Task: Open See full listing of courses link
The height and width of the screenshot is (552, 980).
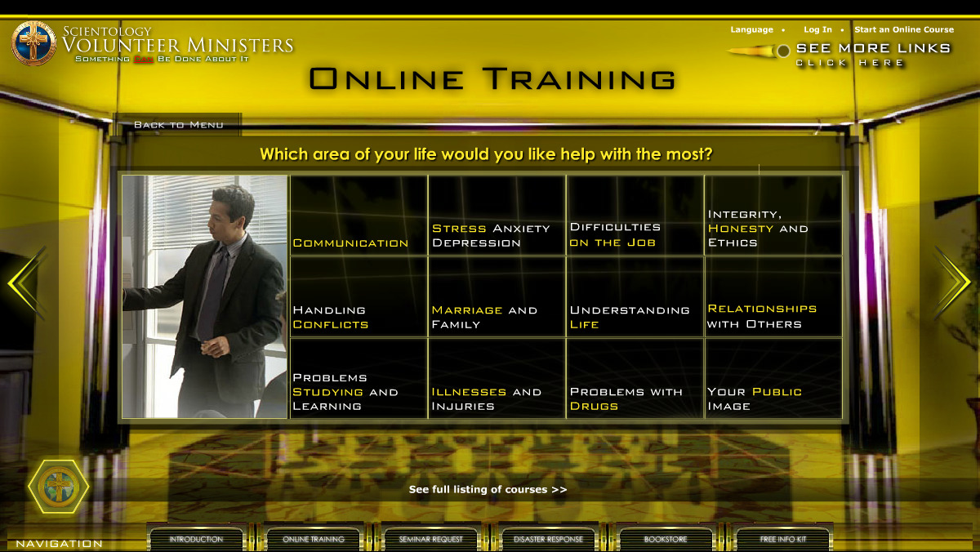Action: tap(488, 490)
